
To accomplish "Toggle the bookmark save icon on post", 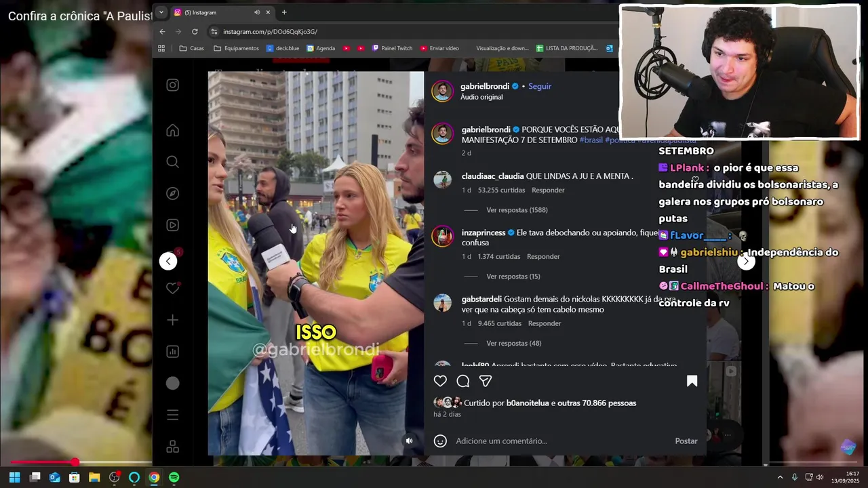I will [692, 381].
